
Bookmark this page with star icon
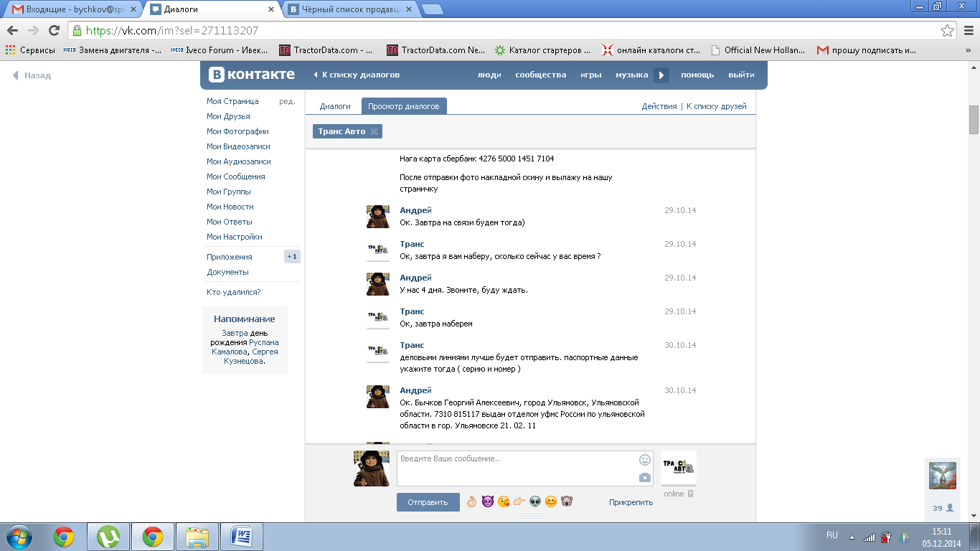pyautogui.click(x=948, y=31)
